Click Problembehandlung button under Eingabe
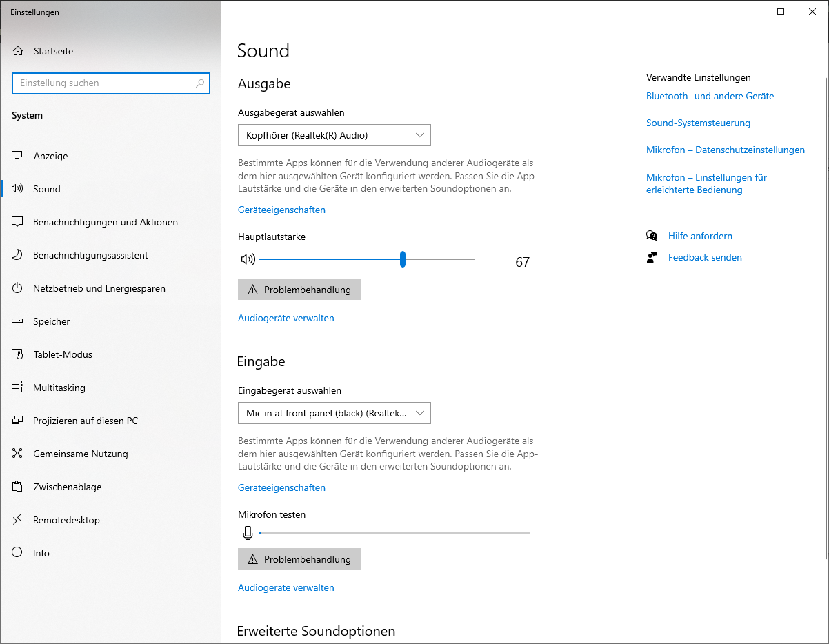This screenshot has width=829, height=644. (299, 559)
